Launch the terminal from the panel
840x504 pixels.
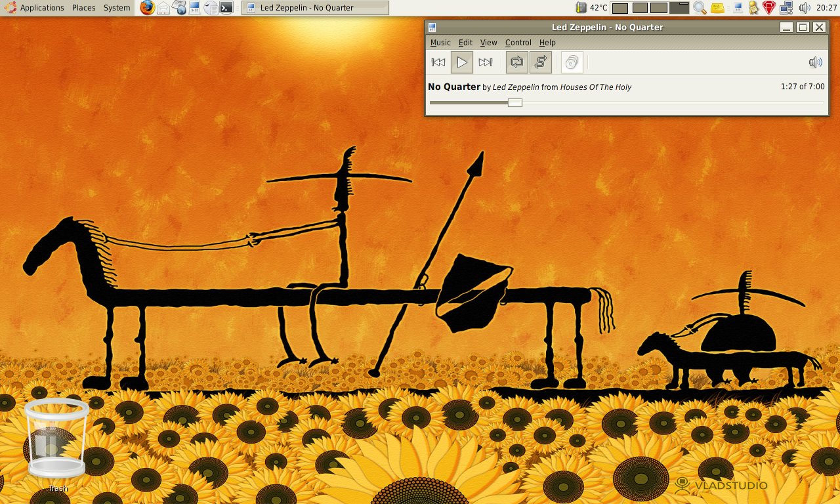(x=226, y=8)
